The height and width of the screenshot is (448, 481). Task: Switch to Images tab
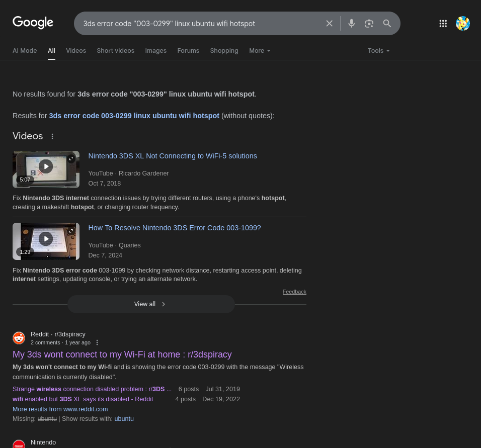[155, 51]
